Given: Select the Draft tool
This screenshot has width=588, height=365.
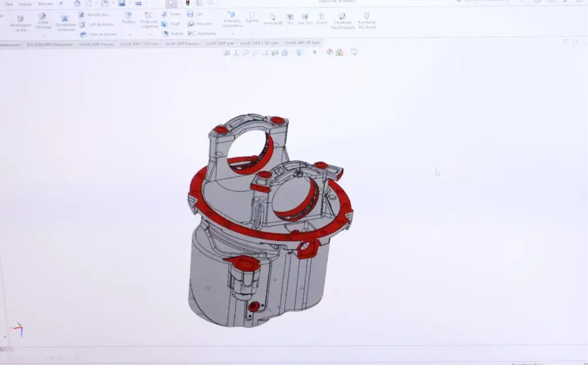Looking at the screenshot, I should pyautogui.click(x=171, y=24).
